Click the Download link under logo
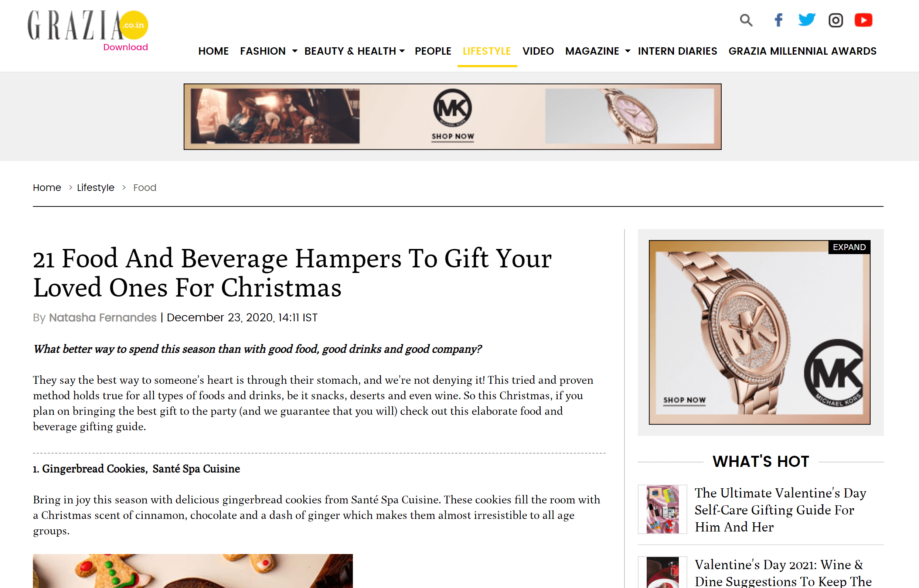The height and width of the screenshot is (588, 919). click(125, 47)
